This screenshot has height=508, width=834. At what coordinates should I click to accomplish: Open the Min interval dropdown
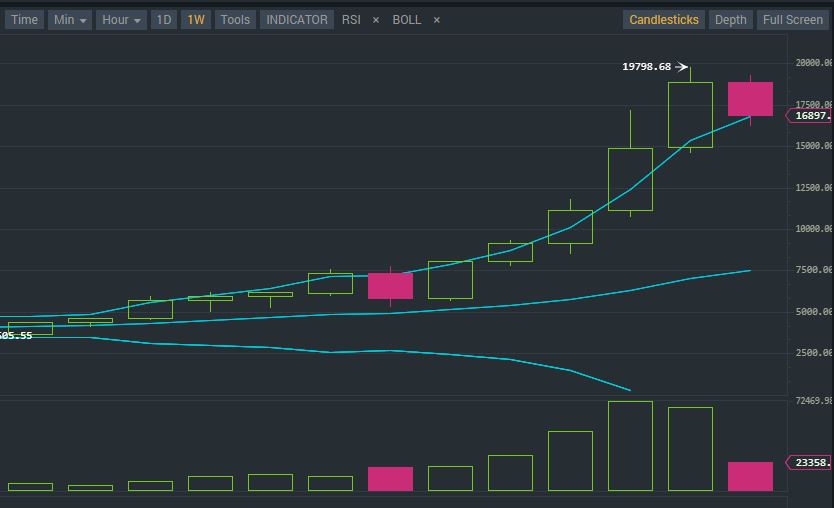click(70, 20)
